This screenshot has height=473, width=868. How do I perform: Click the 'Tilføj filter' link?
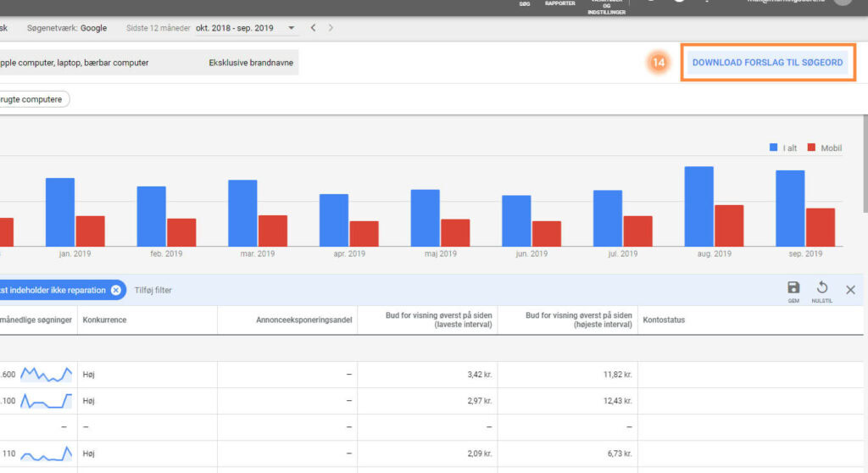153,290
